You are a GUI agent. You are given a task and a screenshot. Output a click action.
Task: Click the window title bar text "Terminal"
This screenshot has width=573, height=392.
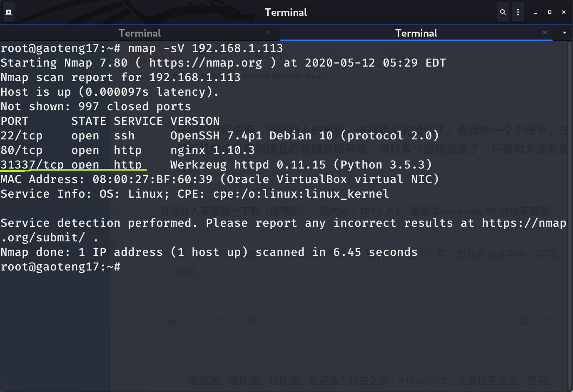tap(286, 12)
